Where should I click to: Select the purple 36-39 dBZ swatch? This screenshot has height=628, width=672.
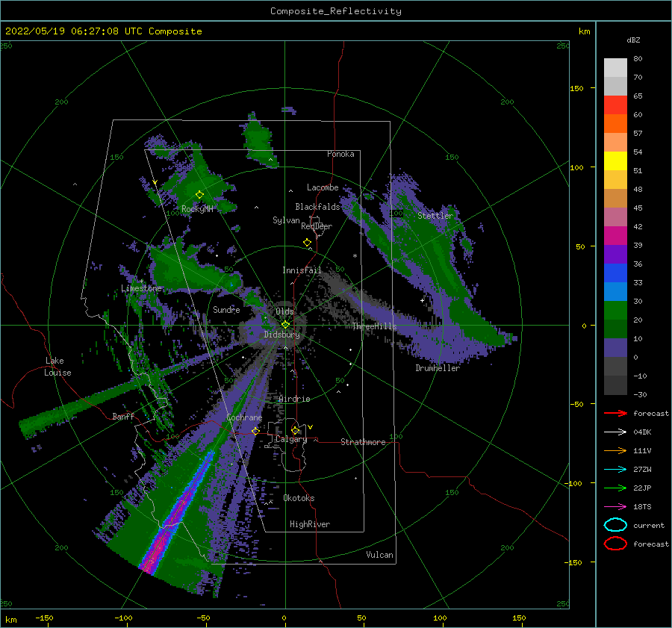[x=615, y=255]
